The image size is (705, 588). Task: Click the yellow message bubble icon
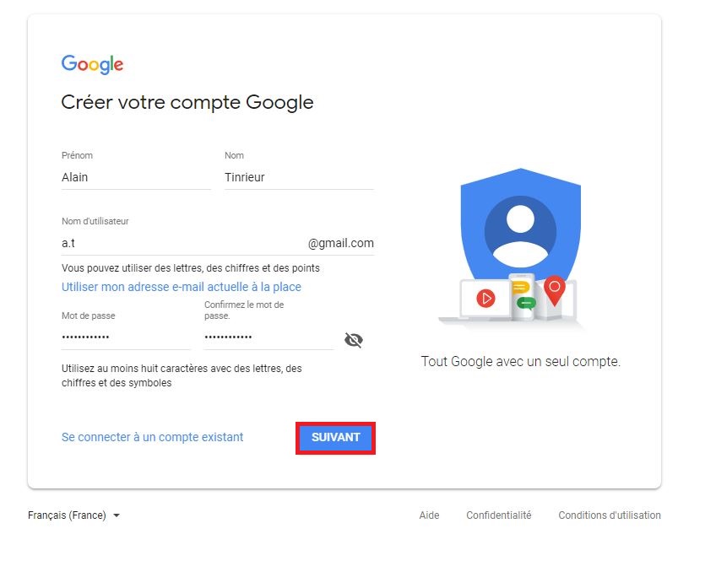click(520, 287)
